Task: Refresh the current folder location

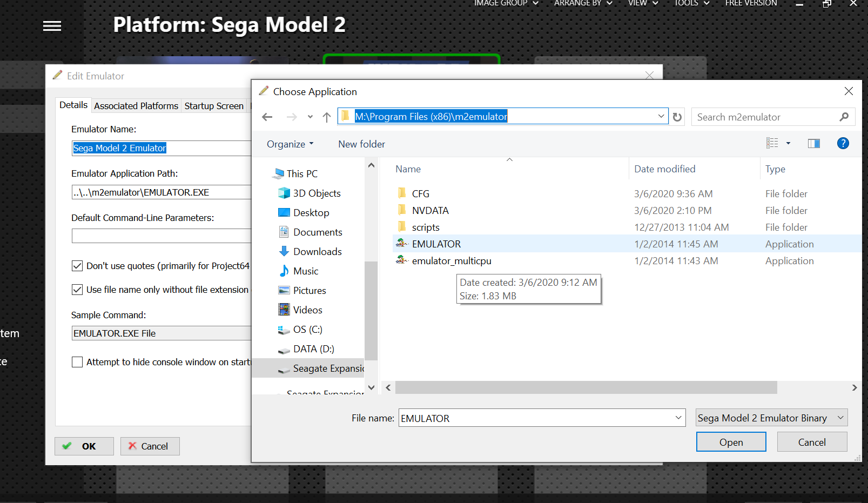Action: tap(677, 117)
